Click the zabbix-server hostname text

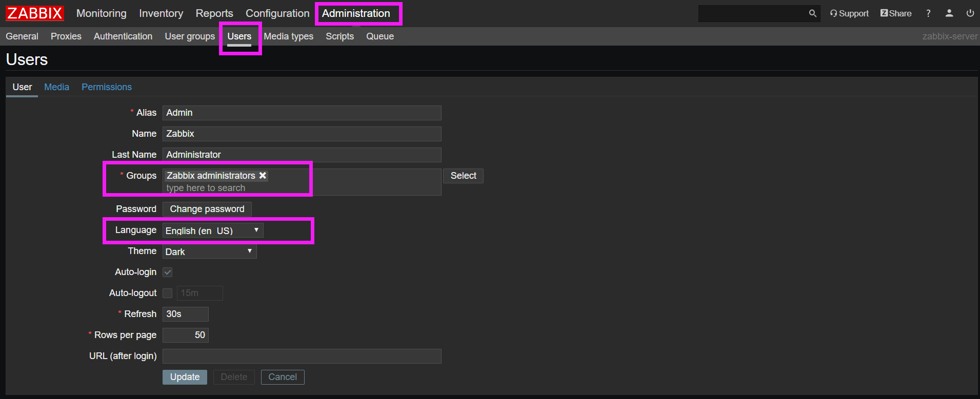(x=950, y=36)
